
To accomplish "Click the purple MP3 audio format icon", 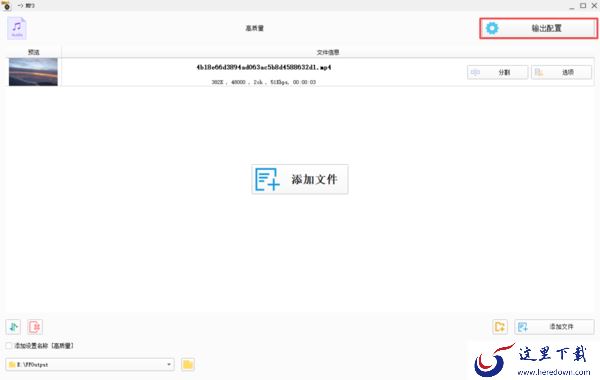I will (x=17, y=28).
